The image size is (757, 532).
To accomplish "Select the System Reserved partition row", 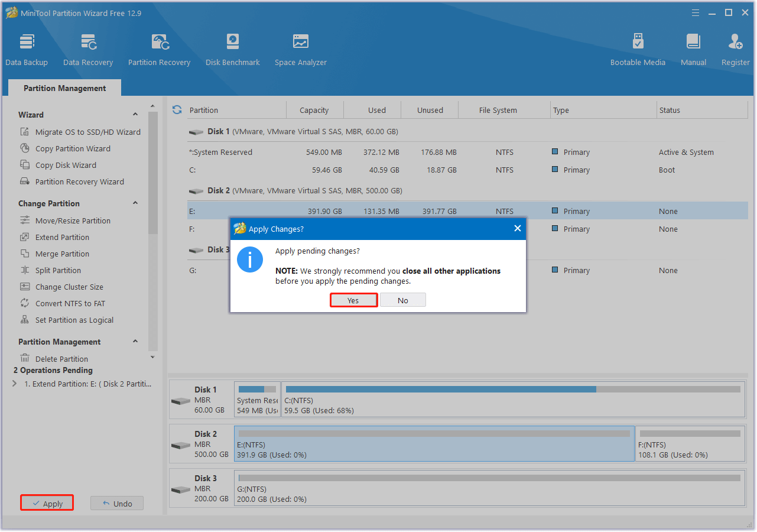I will click(467, 152).
